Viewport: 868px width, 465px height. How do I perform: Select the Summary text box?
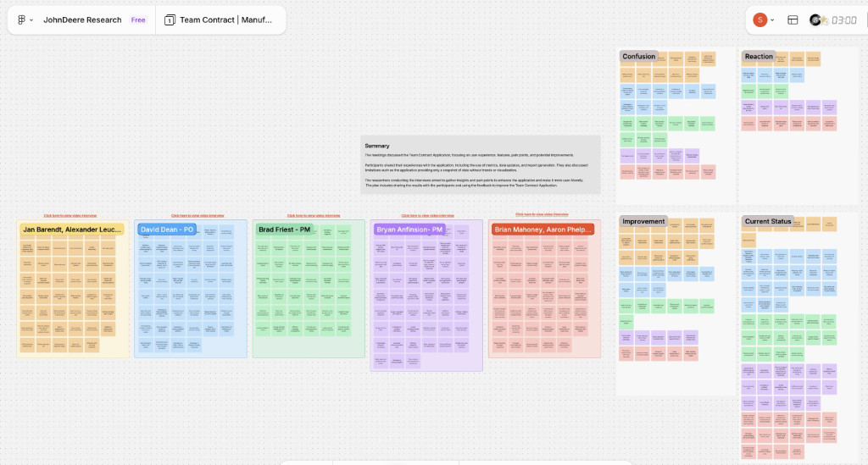coord(481,165)
